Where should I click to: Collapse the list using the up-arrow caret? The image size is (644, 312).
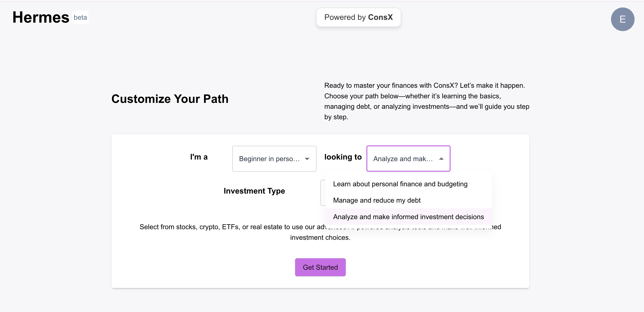tap(441, 159)
